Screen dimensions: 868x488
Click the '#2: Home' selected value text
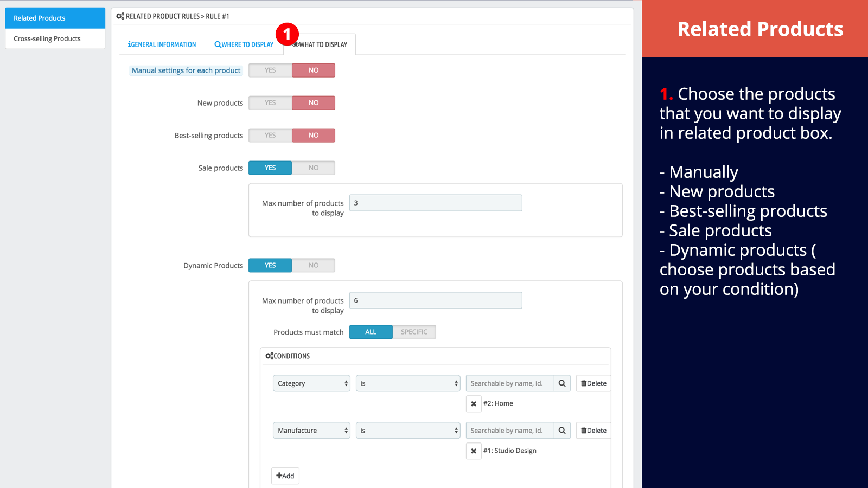point(498,403)
